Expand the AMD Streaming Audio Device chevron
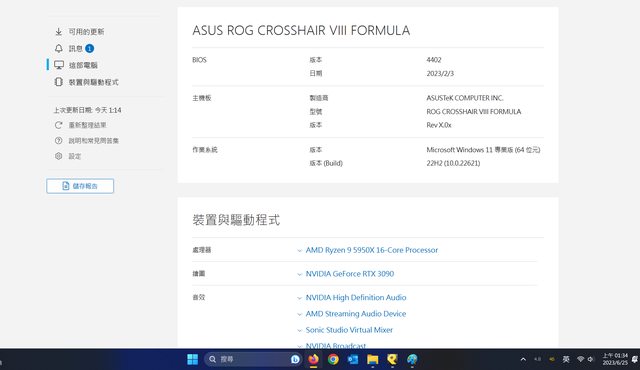The height and width of the screenshot is (370, 640). (x=300, y=314)
